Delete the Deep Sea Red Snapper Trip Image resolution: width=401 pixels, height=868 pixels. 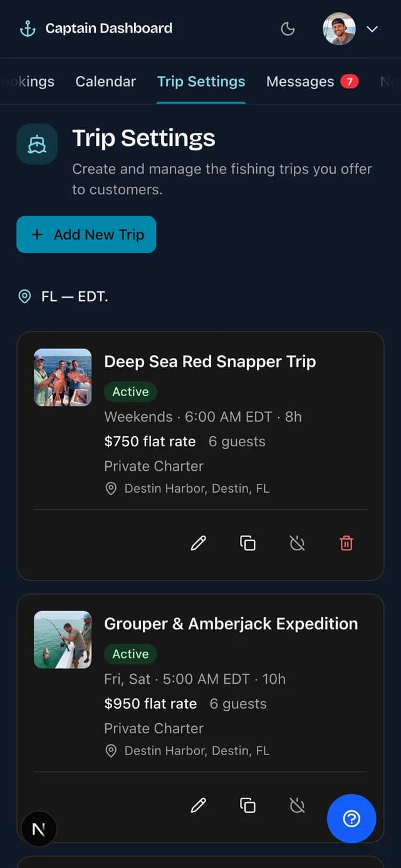(346, 543)
